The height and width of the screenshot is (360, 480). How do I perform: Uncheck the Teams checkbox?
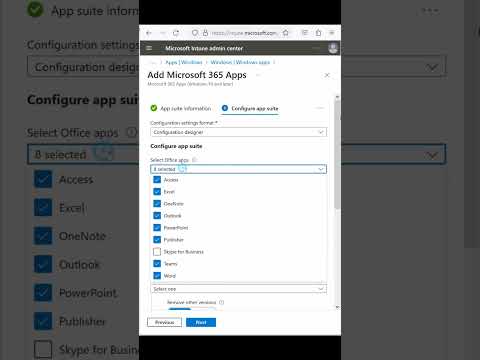point(157,264)
